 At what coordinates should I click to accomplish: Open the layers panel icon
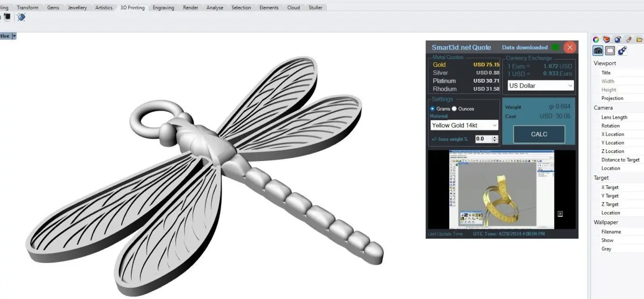point(606,39)
